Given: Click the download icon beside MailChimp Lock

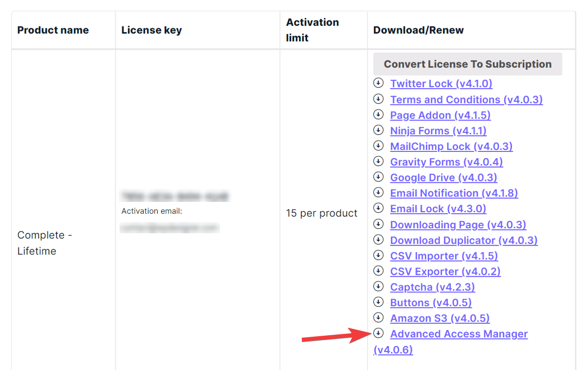Looking at the screenshot, I should pyautogui.click(x=378, y=146).
